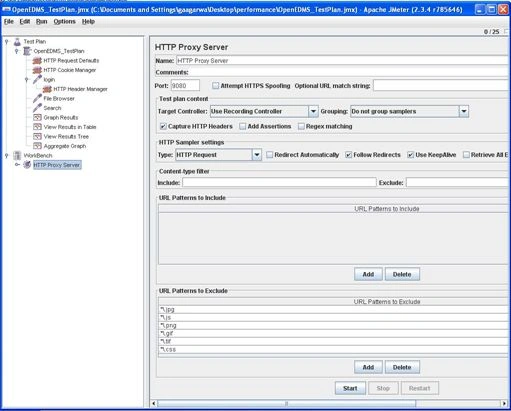This screenshot has width=511, height=411.
Task: Collapse the login tree node
Action: pyautogui.click(x=27, y=80)
